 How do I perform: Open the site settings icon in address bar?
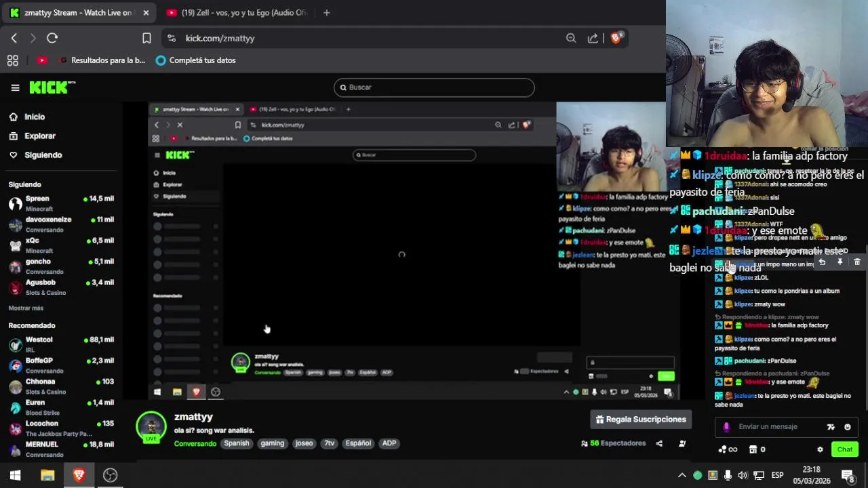click(171, 38)
